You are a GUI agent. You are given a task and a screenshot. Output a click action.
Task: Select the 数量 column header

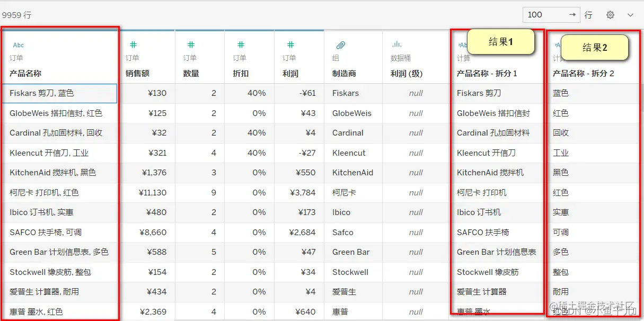[x=191, y=74]
